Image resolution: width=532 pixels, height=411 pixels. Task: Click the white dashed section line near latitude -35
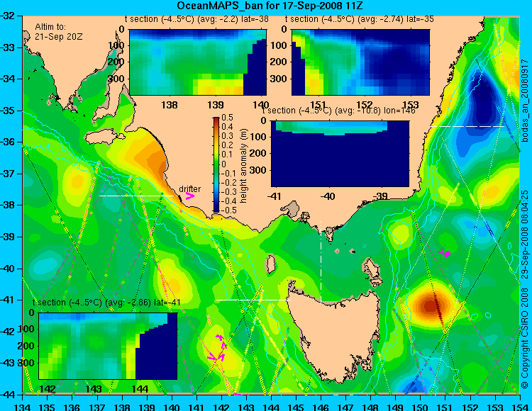click(467, 126)
